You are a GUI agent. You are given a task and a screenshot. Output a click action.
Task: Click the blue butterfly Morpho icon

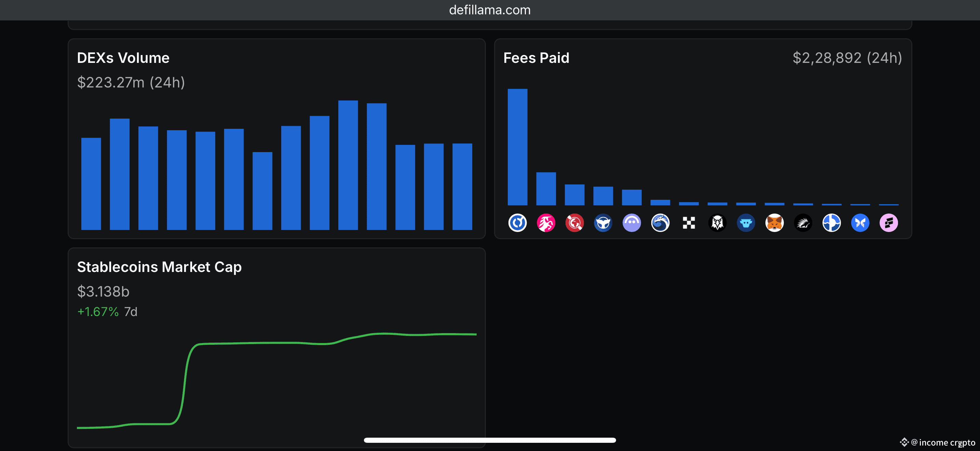[x=860, y=223]
